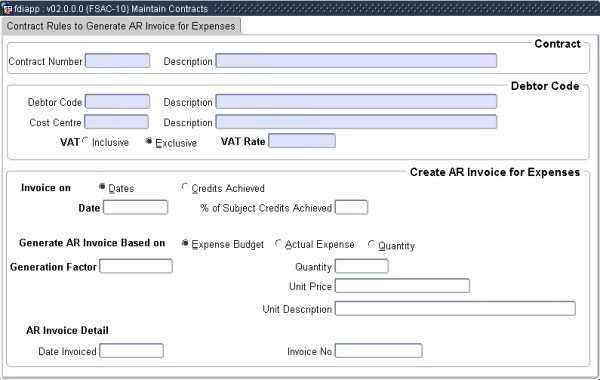Select VAT Exclusive radio button
This screenshot has height=380, width=600.
tap(149, 141)
